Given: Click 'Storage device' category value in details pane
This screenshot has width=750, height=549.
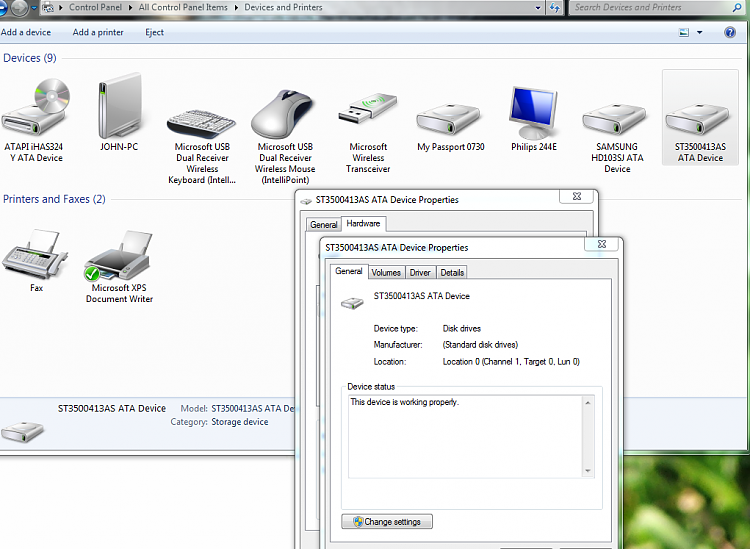Looking at the screenshot, I should coord(240,422).
